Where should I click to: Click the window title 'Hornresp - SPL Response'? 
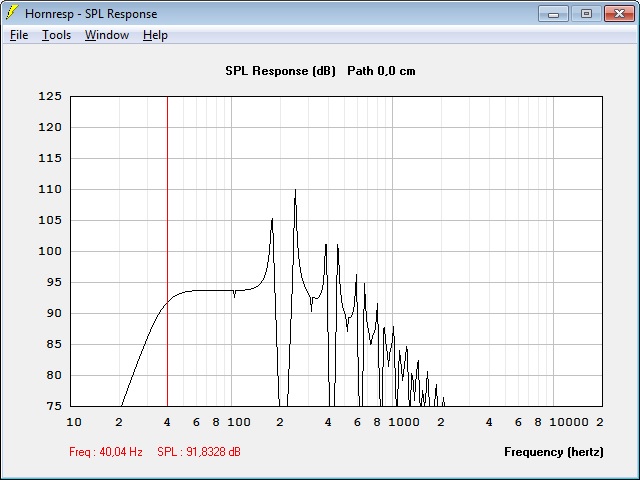click(x=91, y=14)
